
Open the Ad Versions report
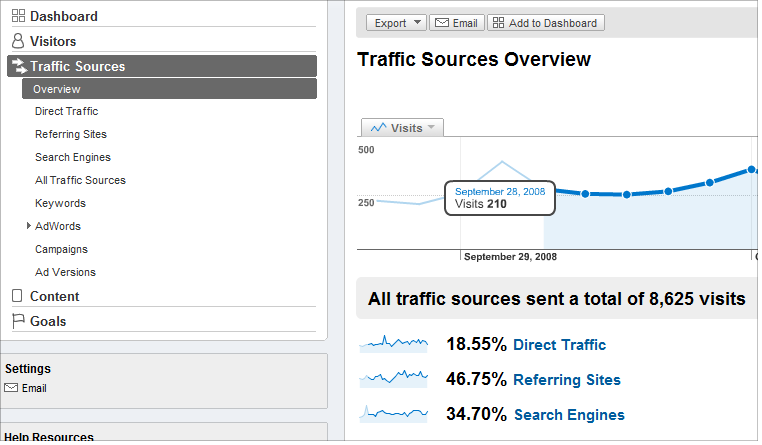[x=65, y=273]
